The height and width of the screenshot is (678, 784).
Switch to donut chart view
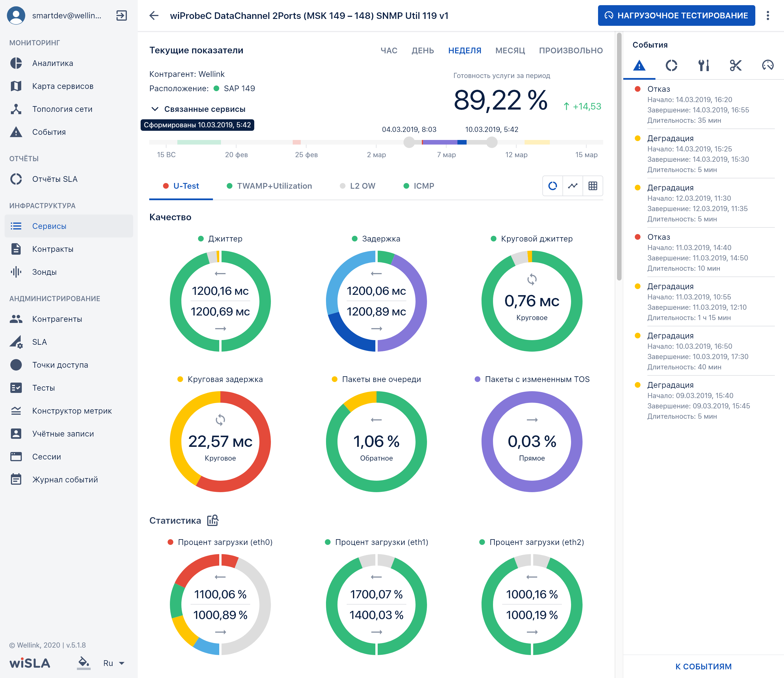click(x=553, y=186)
